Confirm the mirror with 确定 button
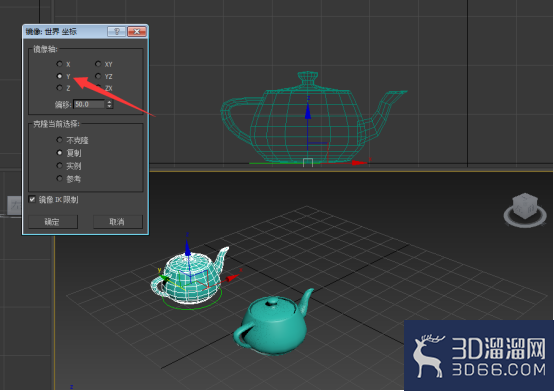Screen dimensions: 554x391 pyautogui.click(x=53, y=222)
